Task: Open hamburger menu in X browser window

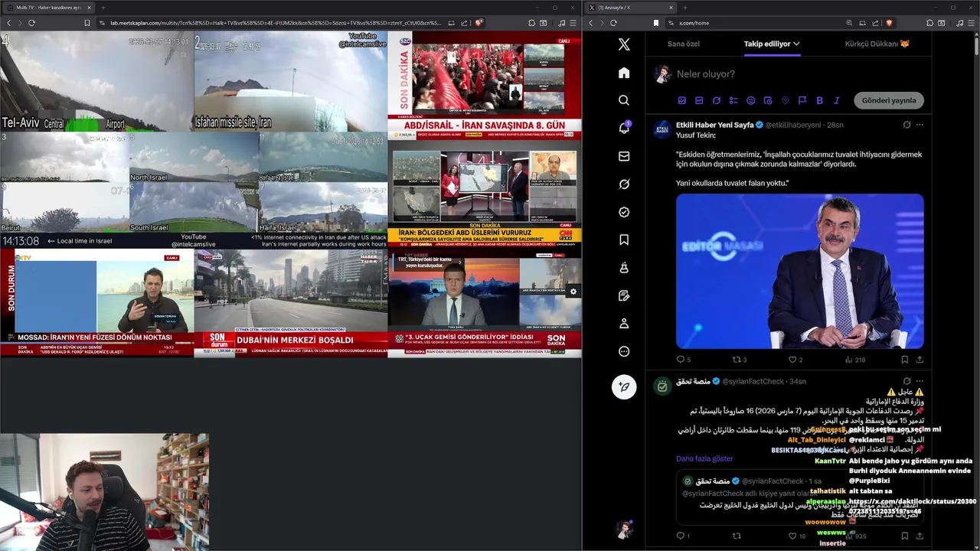Action: pyautogui.click(x=971, y=23)
